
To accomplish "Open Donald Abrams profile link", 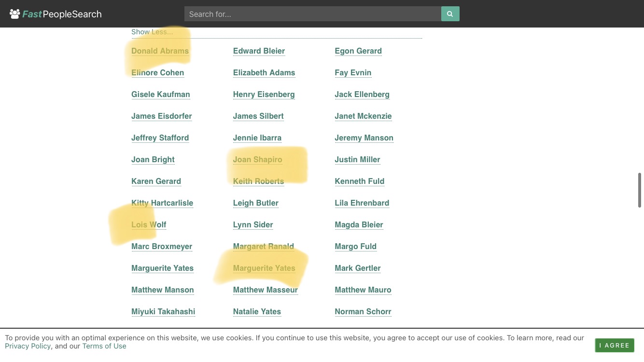I will (160, 51).
